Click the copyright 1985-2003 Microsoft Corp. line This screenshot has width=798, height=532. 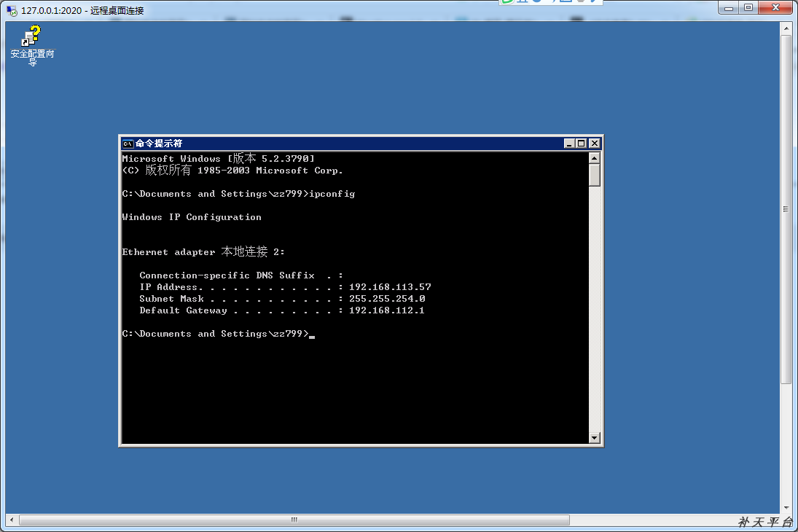[x=232, y=170]
